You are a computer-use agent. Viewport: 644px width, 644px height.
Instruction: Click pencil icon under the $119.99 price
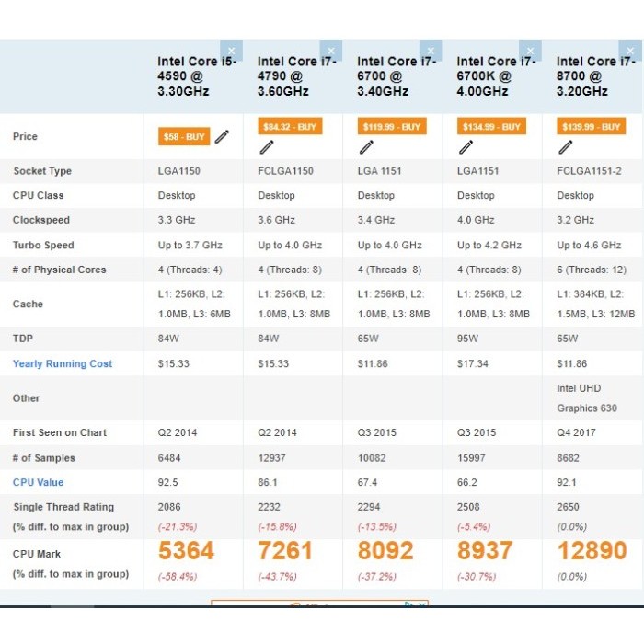(x=366, y=146)
